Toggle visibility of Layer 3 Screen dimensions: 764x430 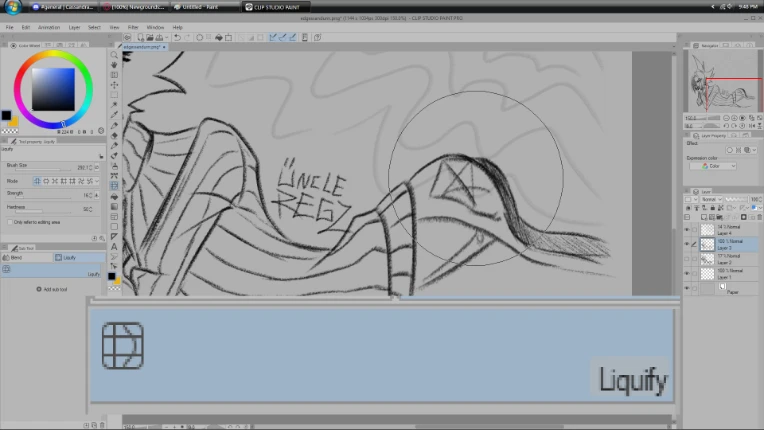[687, 244]
